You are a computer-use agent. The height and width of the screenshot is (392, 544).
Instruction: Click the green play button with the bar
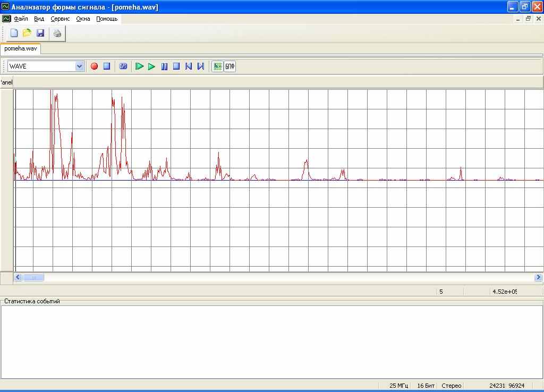point(140,66)
